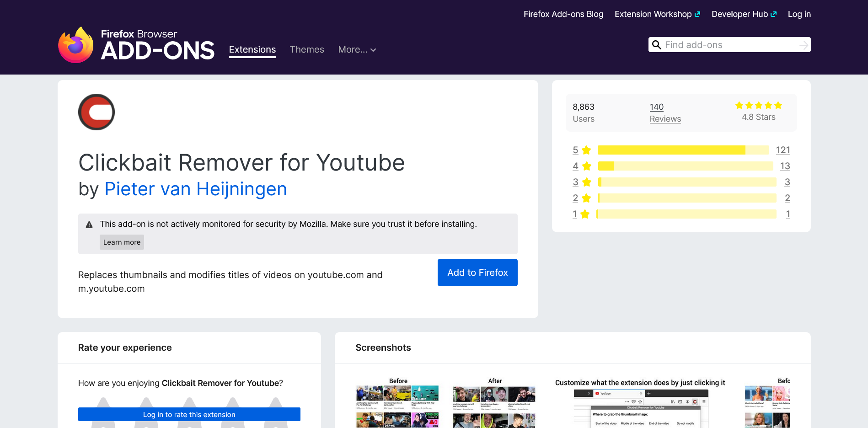
Task: Open the Developer Hub link
Action: tap(744, 14)
